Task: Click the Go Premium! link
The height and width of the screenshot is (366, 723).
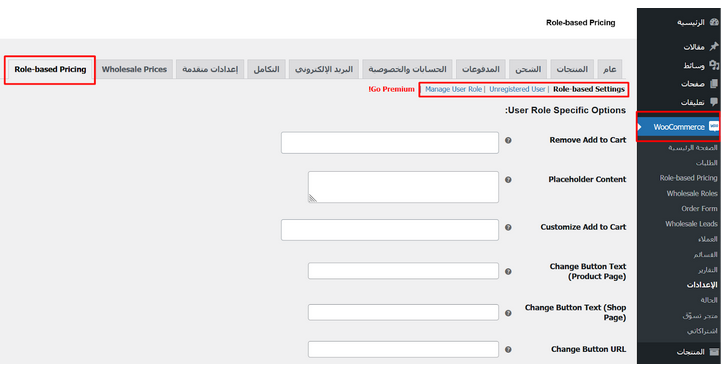Action: [391, 89]
